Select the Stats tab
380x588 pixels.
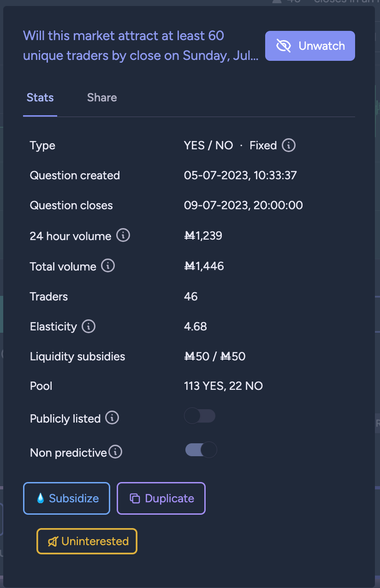[40, 98]
